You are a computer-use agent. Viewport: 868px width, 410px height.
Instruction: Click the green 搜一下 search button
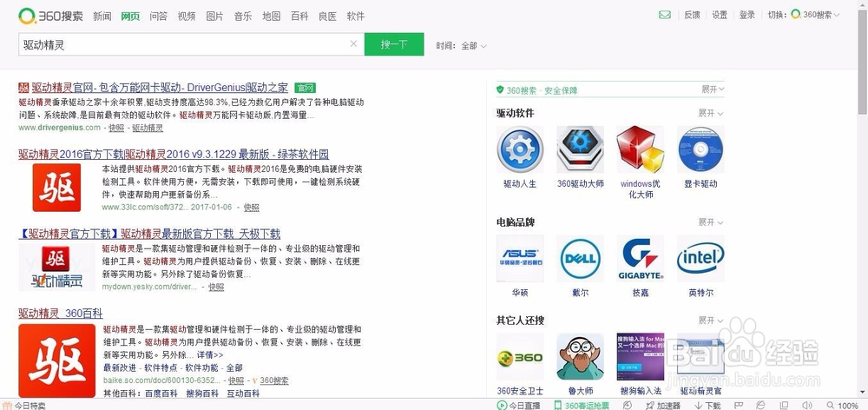(x=394, y=44)
